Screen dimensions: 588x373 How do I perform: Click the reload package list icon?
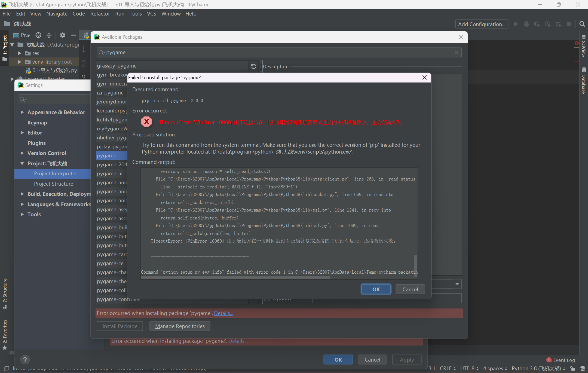click(253, 66)
